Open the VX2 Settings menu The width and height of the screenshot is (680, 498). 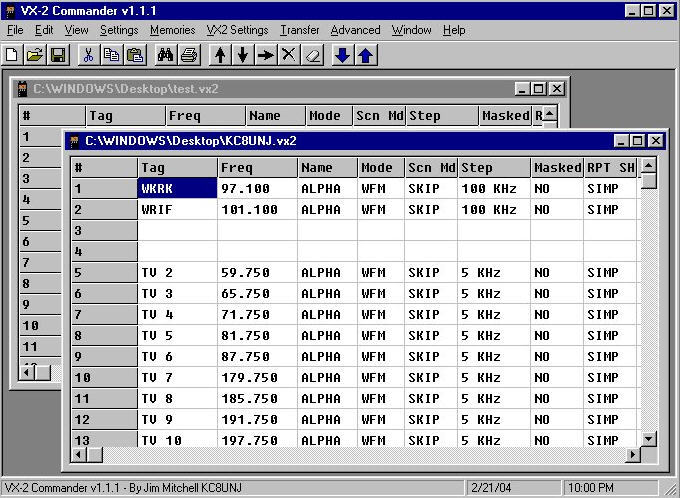237,30
